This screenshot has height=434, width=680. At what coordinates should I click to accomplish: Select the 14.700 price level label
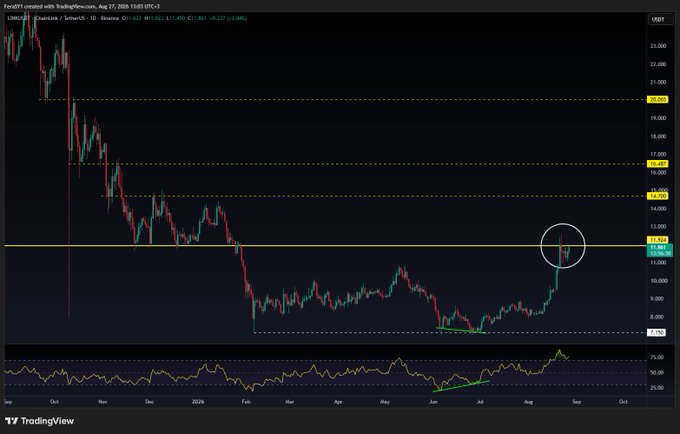pyautogui.click(x=657, y=196)
